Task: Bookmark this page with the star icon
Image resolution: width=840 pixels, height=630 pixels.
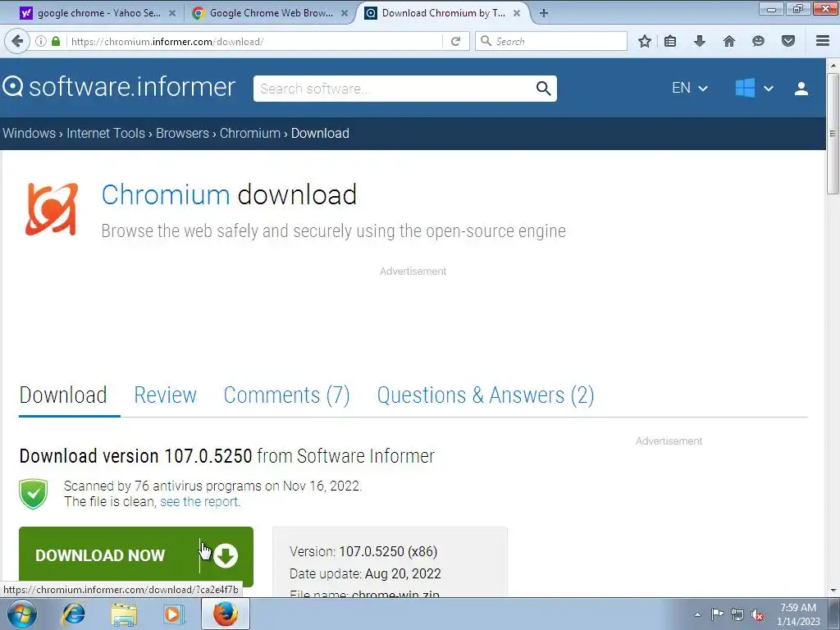Action: [645, 41]
